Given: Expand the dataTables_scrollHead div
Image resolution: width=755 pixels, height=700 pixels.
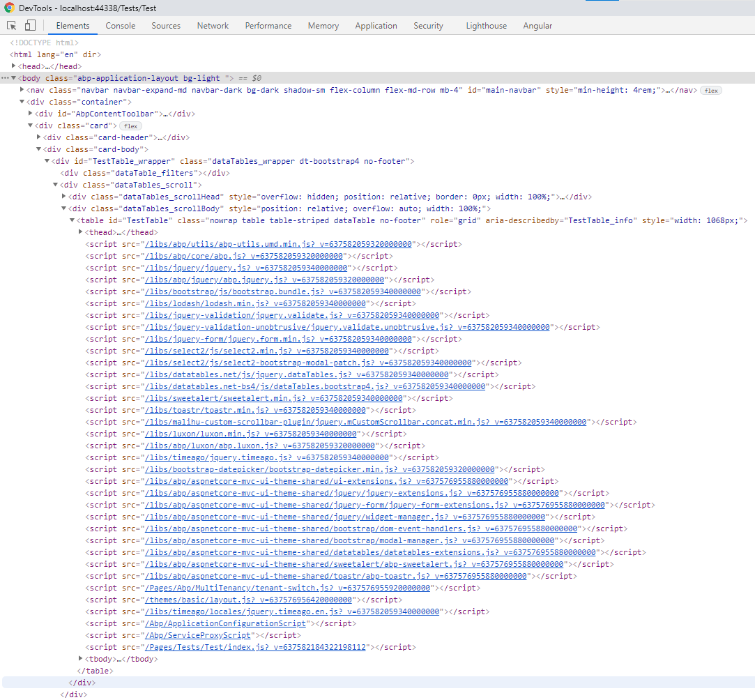Looking at the screenshot, I should coord(63,196).
